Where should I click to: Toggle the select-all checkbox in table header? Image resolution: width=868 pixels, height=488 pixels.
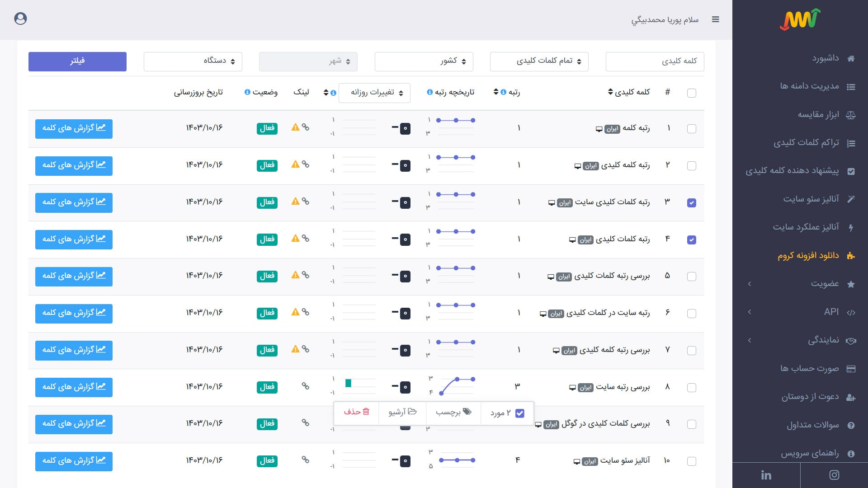tap(691, 93)
